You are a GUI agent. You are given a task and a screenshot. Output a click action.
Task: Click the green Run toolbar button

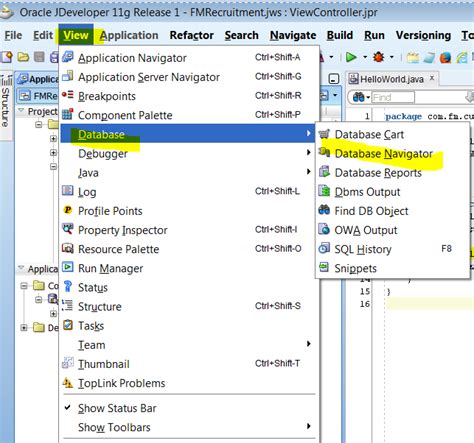click(351, 57)
